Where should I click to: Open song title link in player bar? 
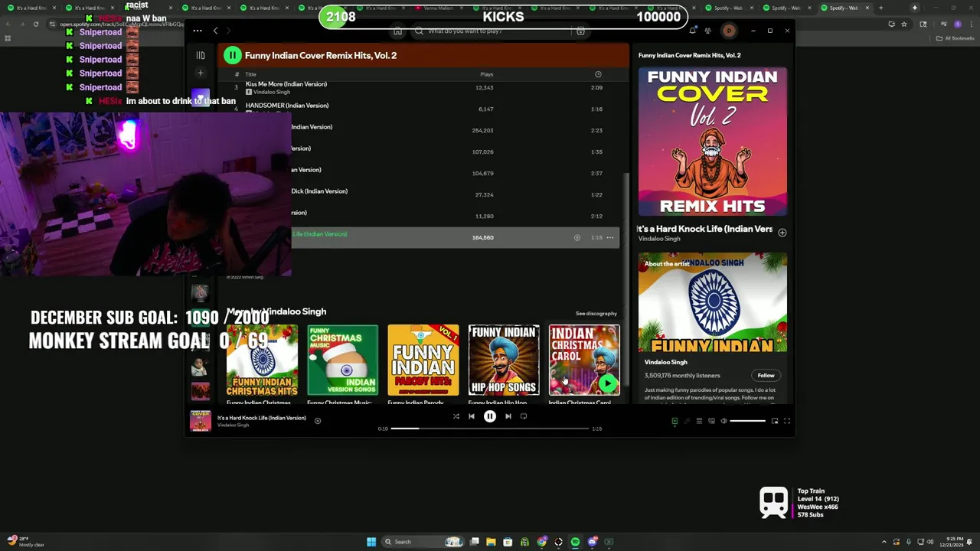[261, 418]
